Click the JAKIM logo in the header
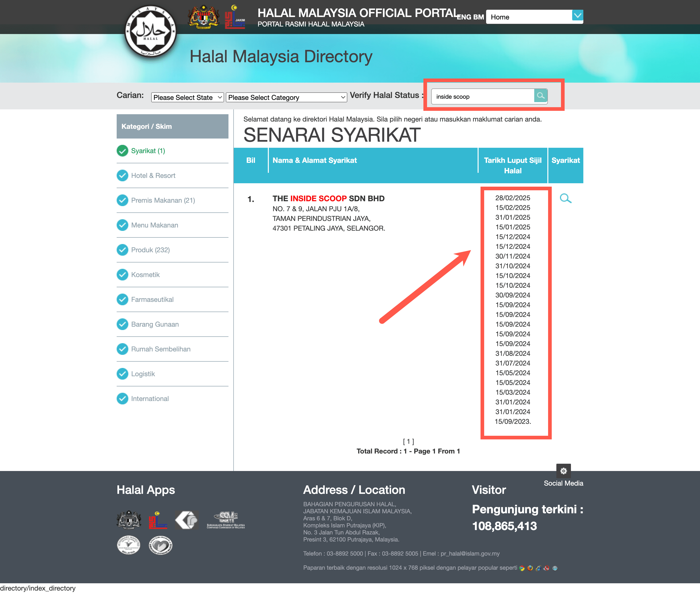This screenshot has height=593, width=700. pyautogui.click(x=235, y=17)
